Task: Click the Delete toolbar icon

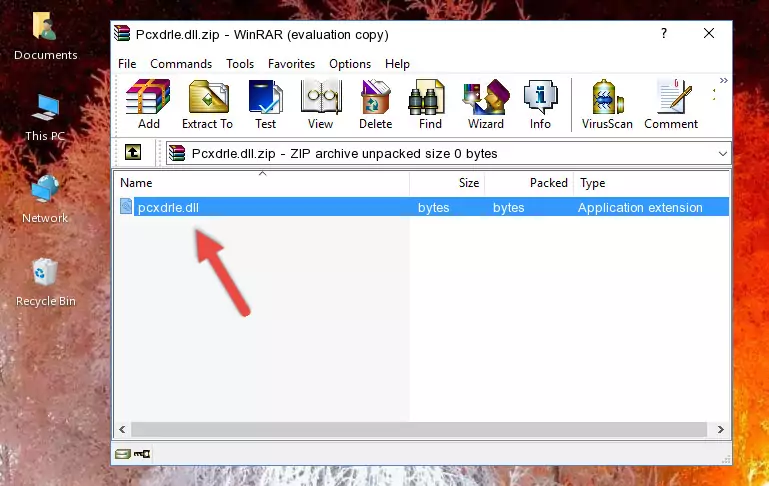Action: point(376,104)
